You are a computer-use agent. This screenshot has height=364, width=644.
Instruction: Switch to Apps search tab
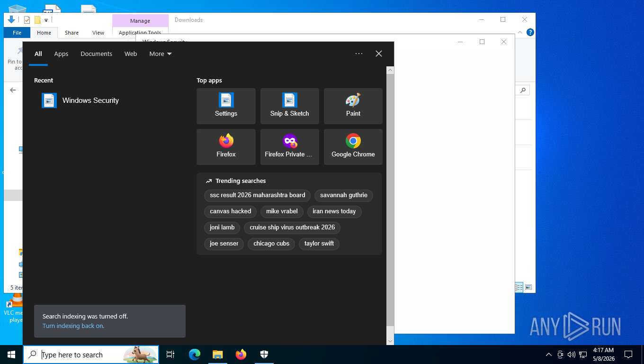pyautogui.click(x=61, y=54)
